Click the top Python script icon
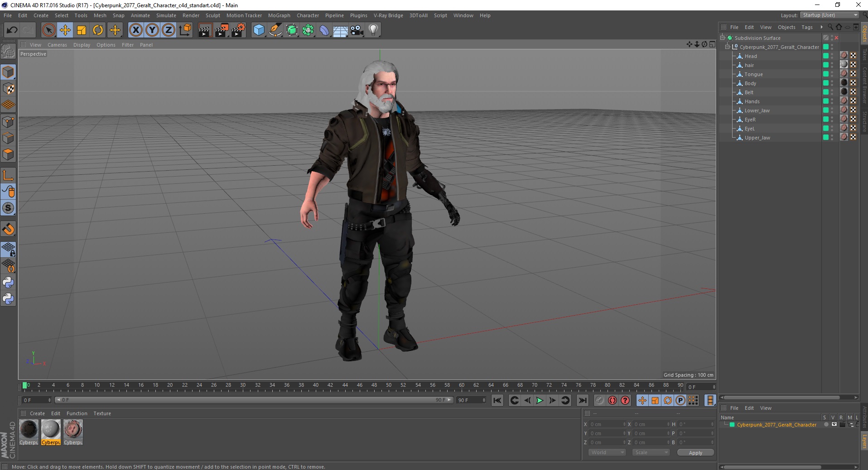This screenshot has height=470, width=868. [8, 283]
